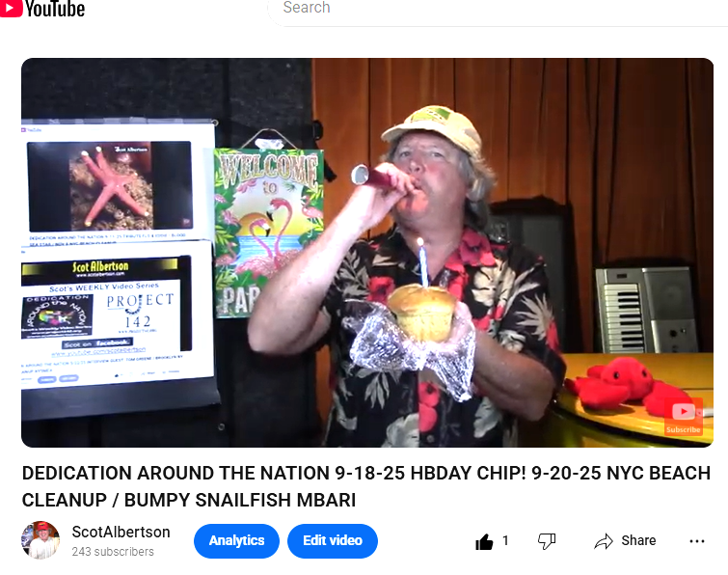Click the Welcome flamingo sign in video
Screen dimensions: 728x575
[x=268, y=230]
